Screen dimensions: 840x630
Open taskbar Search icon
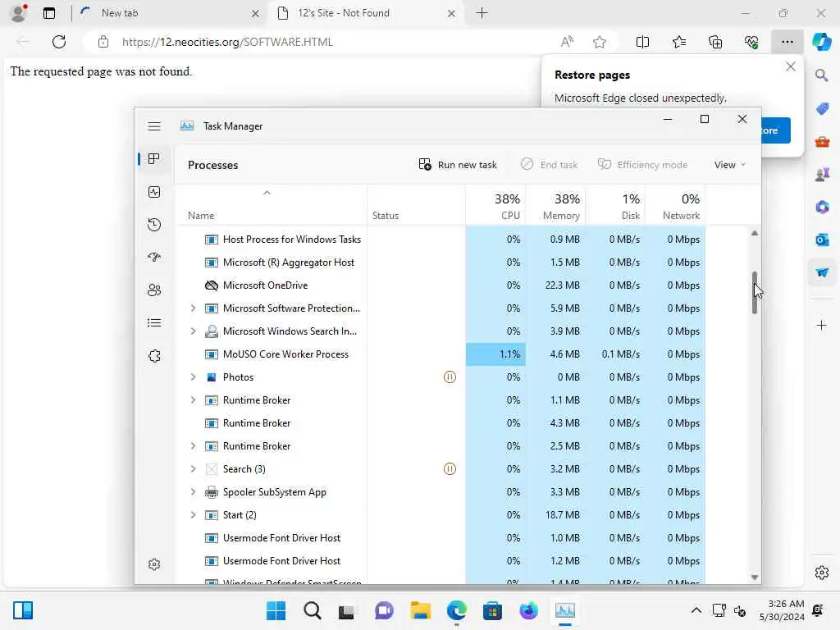coord(313,610)
